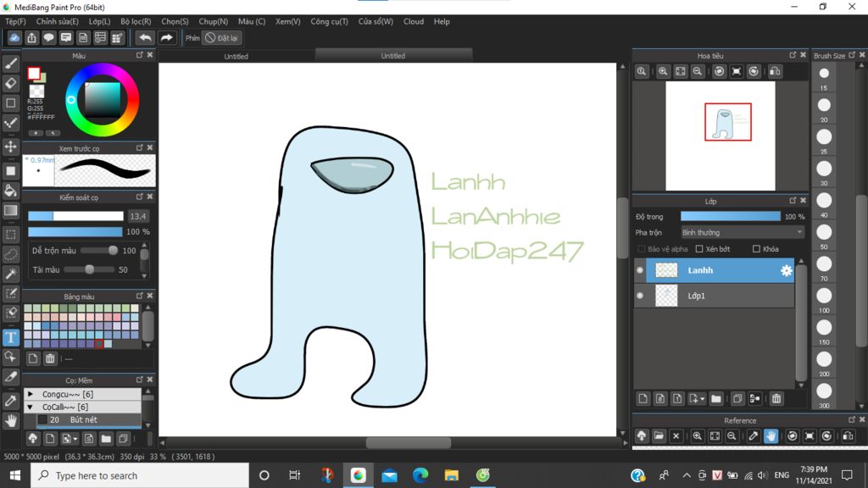868x488 pixels.
Task: Click the Windows Start button
Action: (x=15, y=475)
